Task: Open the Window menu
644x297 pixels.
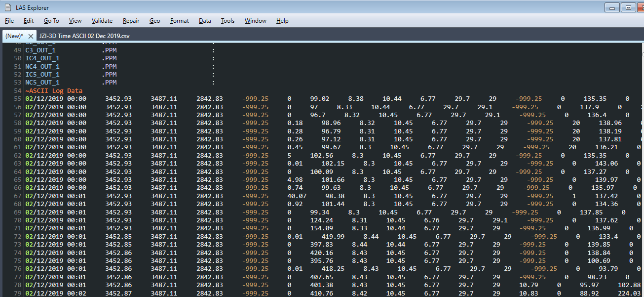Action: click(255, 21)
